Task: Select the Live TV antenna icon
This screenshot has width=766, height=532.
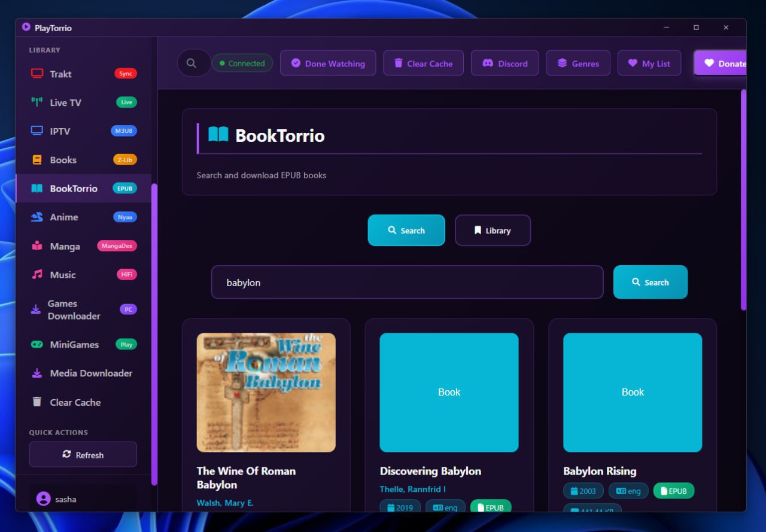Action: point(37,102)
